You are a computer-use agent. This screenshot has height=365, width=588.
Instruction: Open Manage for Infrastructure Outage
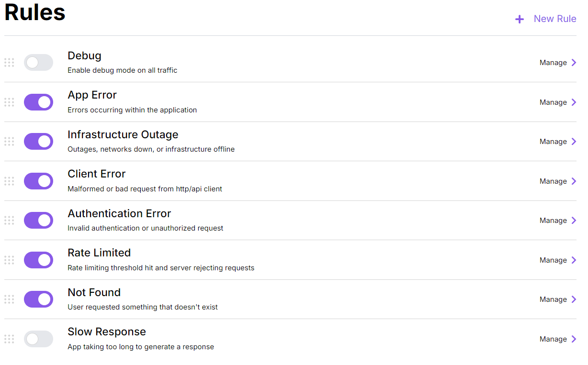[x=553, y=142]
